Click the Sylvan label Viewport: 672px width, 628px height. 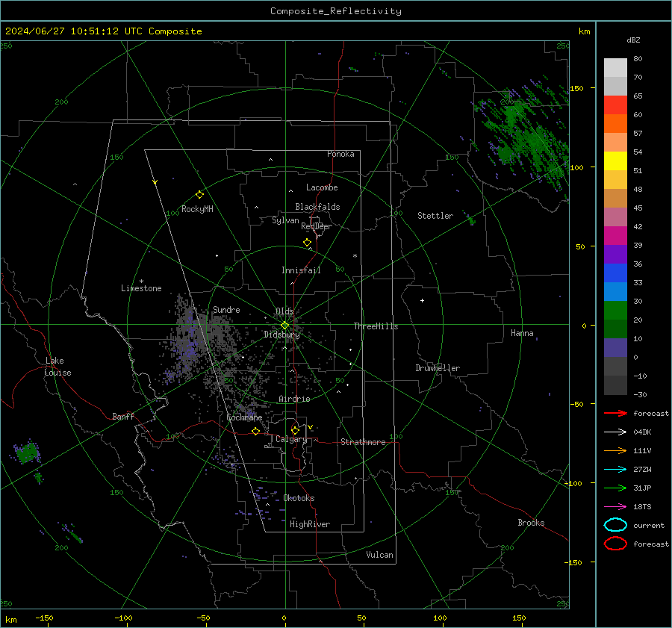coord(285,220)
